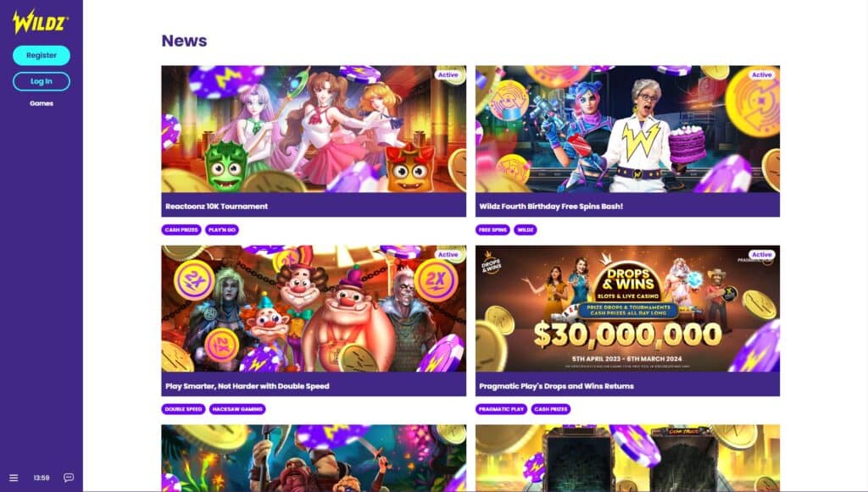This screenshot has width=868, height=492.
Task: Select the Double Speed tag
Action: 184,409
